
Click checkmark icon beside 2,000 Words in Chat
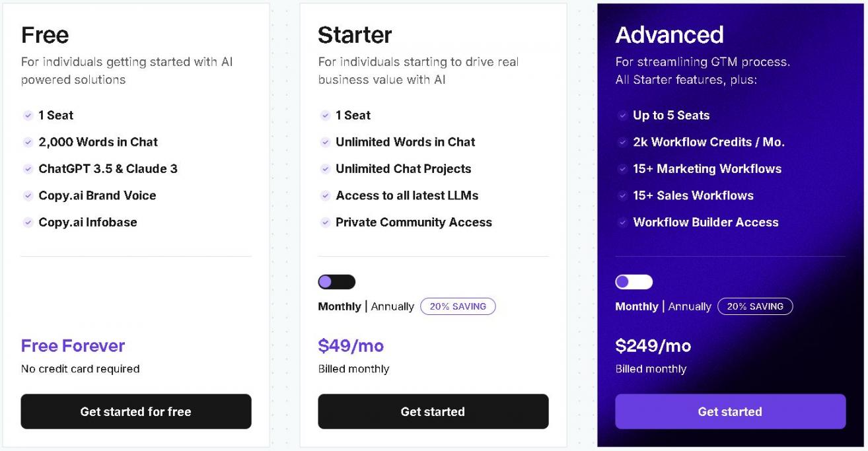click(28, 142)
